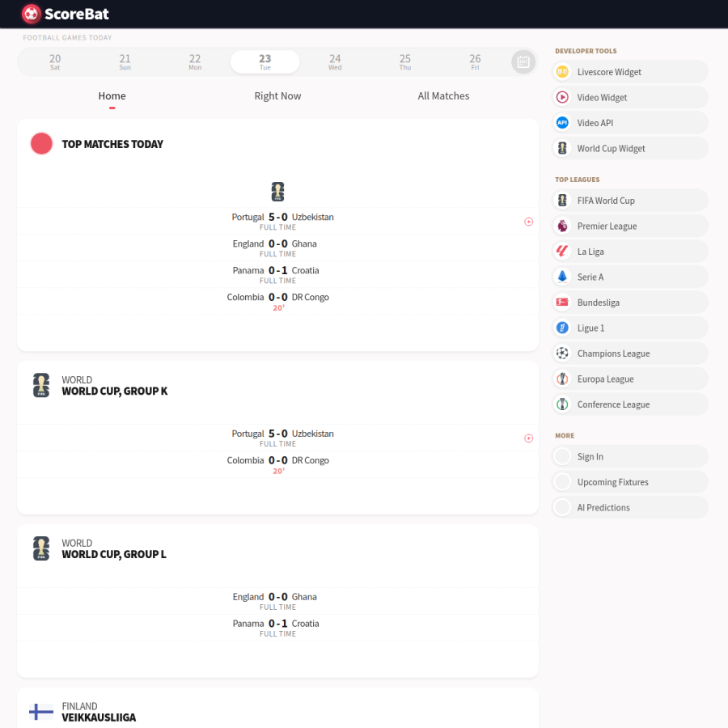Screen dimensions: 728x728
Task: Select date 20 Sat
Action: pyautogui.click(x=55, y=61)
